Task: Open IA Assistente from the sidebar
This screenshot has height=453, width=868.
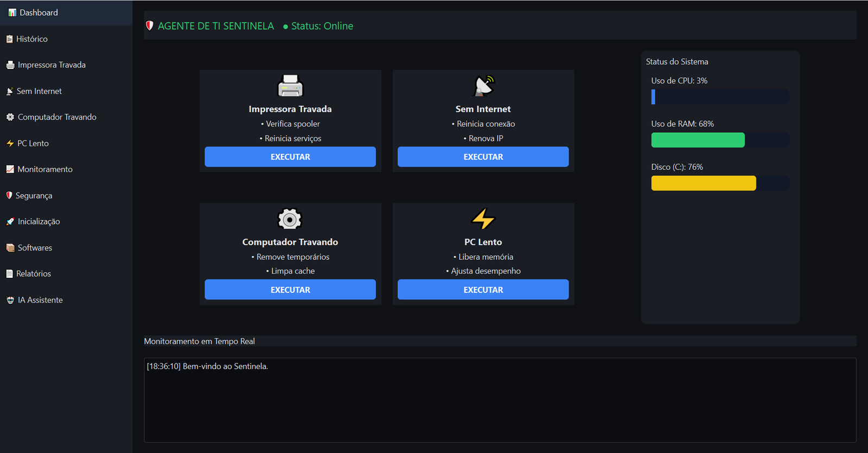Action: 66,300
